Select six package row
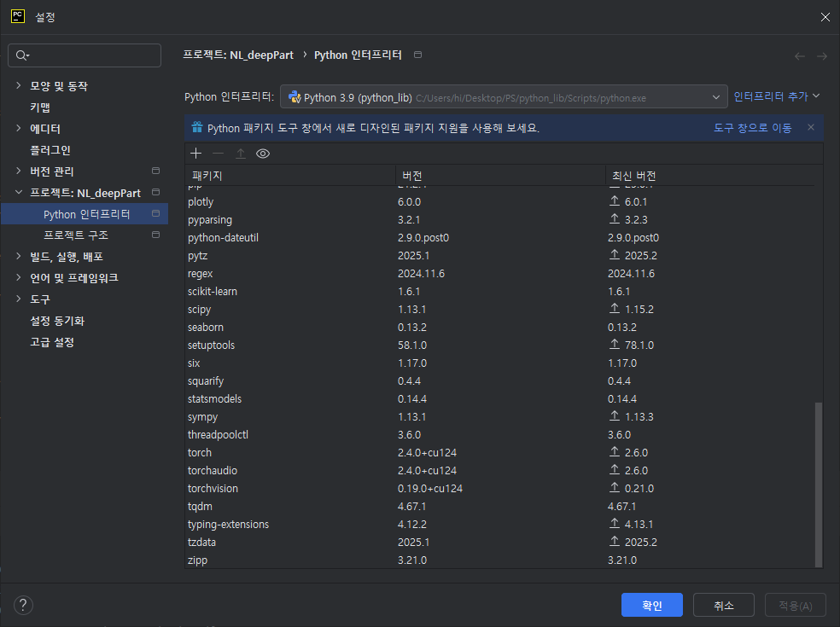The image size is (840, 627). coord(500,363)
